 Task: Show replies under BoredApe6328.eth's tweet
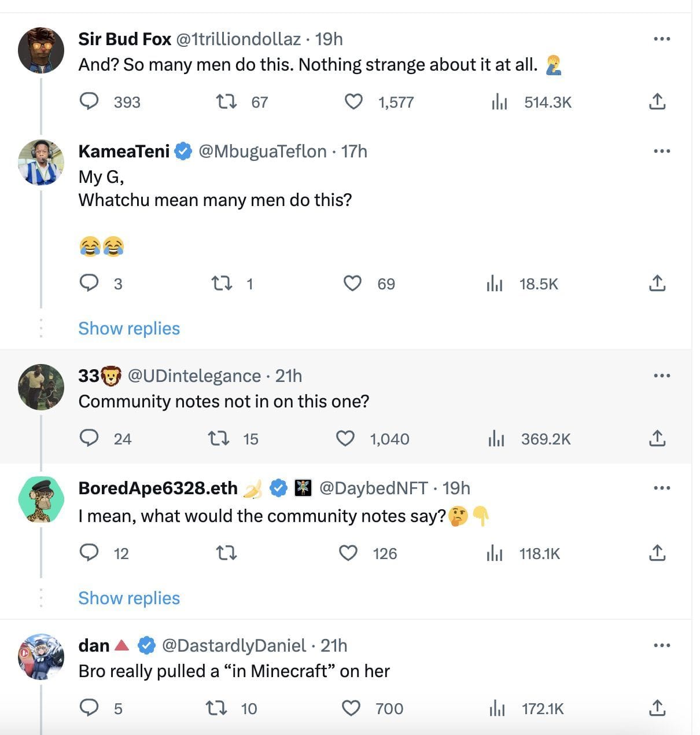tap(129, 598)
